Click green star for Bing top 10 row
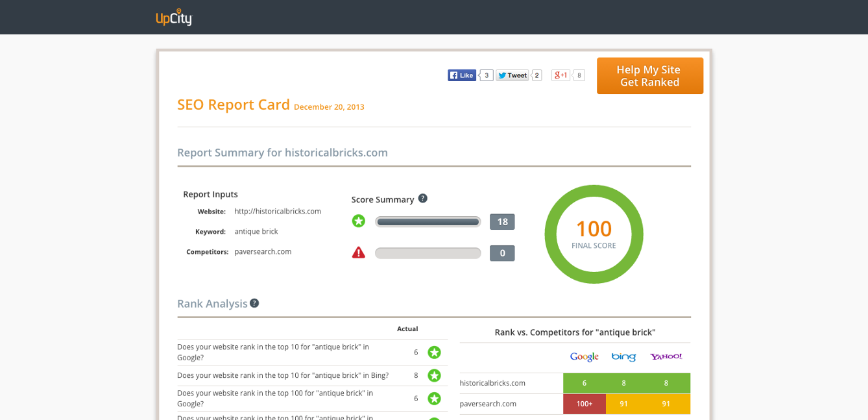Screen dimensions: 868x420 coord(434,375)
